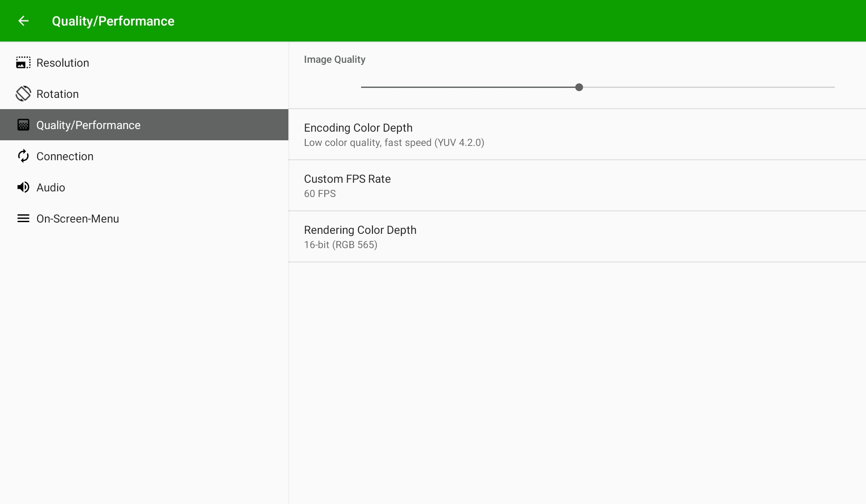Click the Rotation screen-rotate icon
The height and width of the screenshot is (504, 866).
[x=23, y=94]
